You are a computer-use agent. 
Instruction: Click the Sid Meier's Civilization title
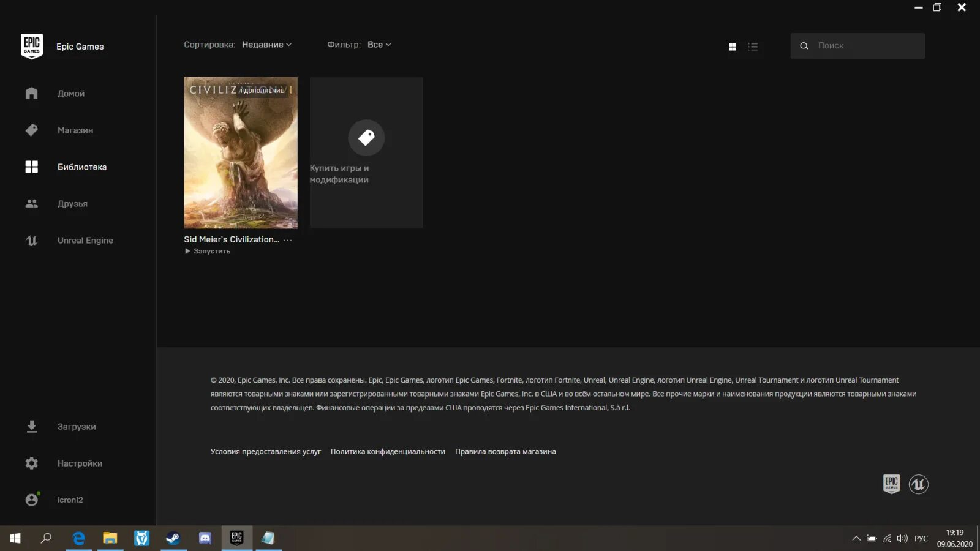click(x=232, y=239)
